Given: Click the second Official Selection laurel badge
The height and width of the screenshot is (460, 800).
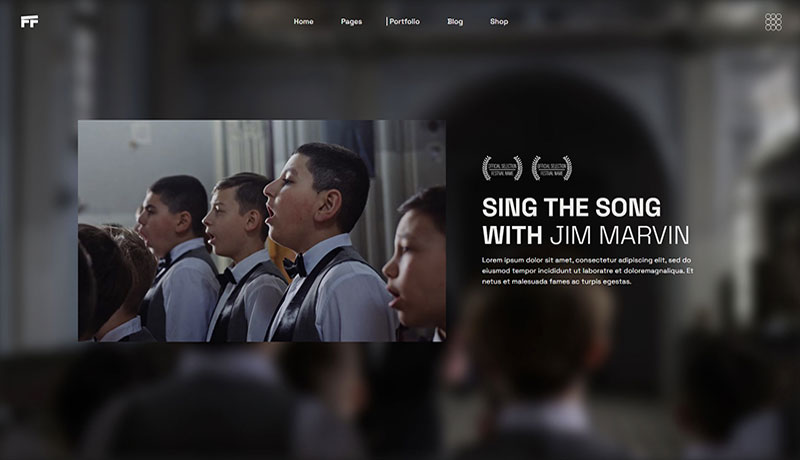Looking at the screenshot, I should 552,168.
